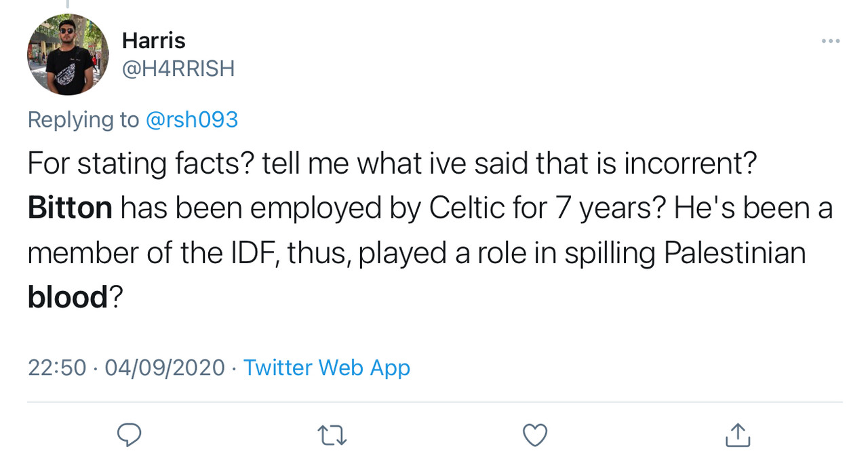The width and height of the screenshot is (868, 464).
Task: Click the "Replying to" label
Action: [x=83, y=119]
